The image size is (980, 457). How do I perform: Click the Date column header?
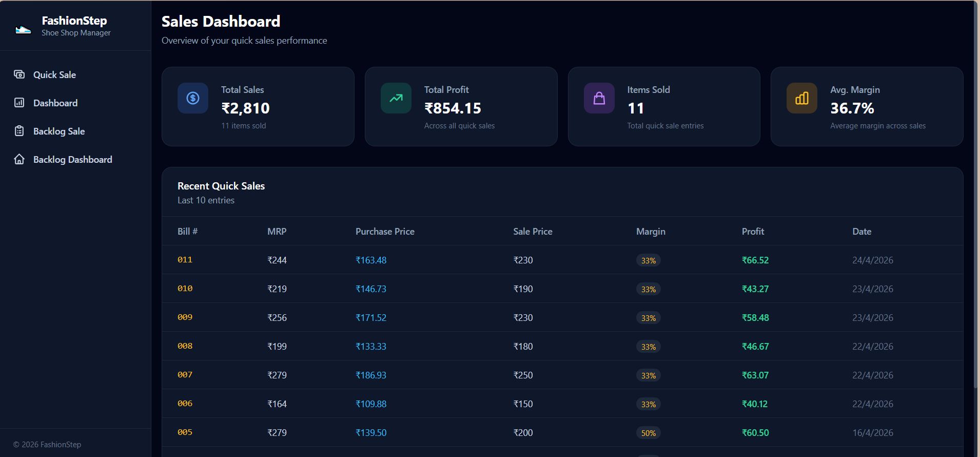pyautogui.click(x=861, y=231)
